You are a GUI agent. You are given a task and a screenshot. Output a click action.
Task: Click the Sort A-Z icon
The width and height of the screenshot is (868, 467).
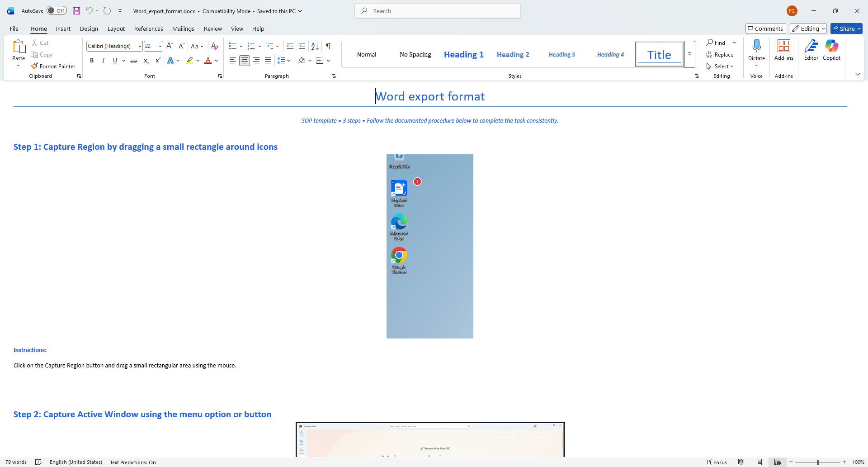(x=315, y=46)
